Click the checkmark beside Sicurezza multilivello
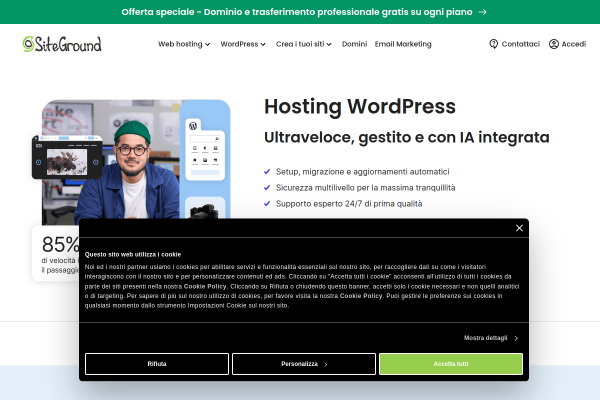The width and height of the screenshot is (600, 400). coord(267,188)
